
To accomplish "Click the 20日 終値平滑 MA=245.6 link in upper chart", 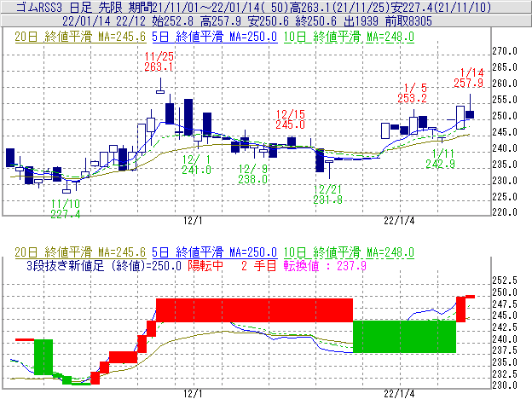I will click(80, 37).
